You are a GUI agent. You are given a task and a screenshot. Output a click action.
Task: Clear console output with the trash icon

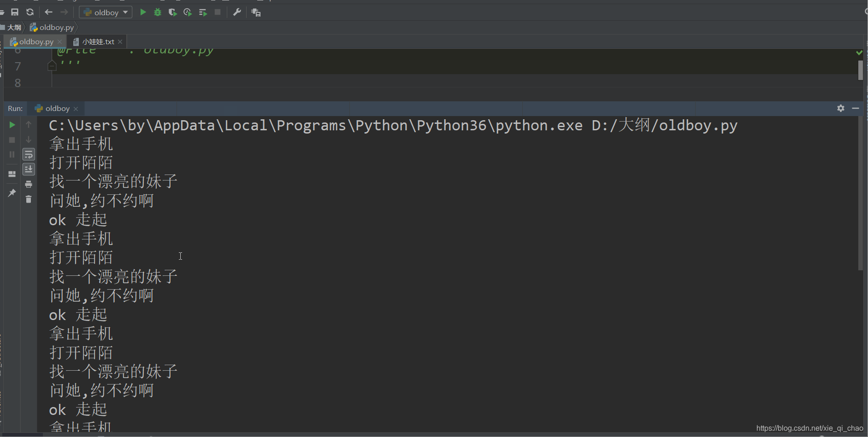(x=29, y=199)
